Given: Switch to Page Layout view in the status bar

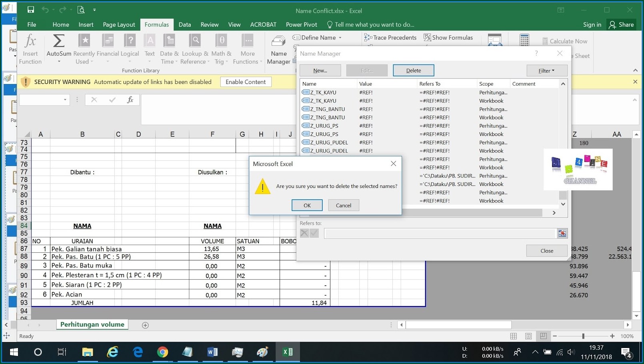Looking at the screenshot, I should pyautogui.click(x=528, y=336).
